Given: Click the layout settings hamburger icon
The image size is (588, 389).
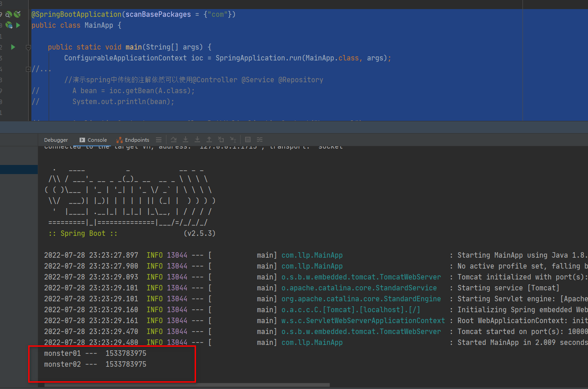Looking at the screenshot, I should [x=159, y=140].
